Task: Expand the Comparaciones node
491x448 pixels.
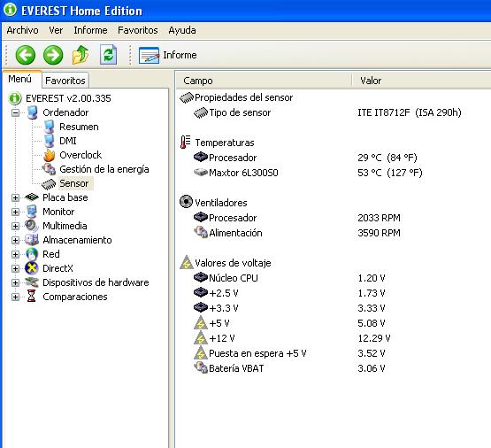Action: (15, 297)
